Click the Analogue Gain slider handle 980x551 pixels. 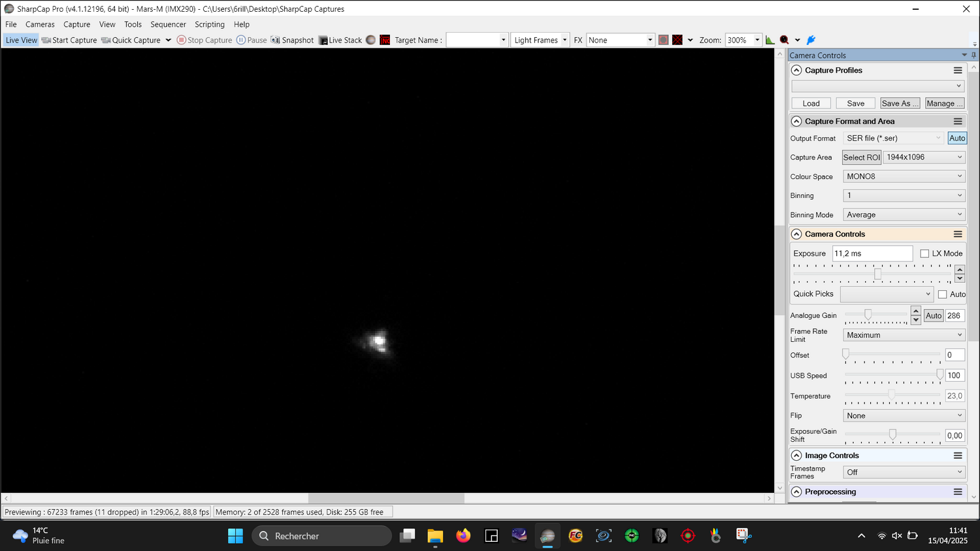coord(868,315)
